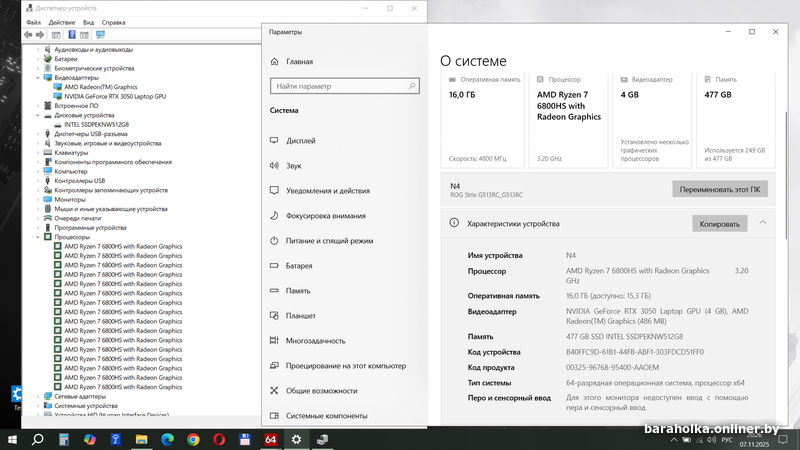Click the Копировать button
The height and width of the screenshot is (450, 800).
719,224
